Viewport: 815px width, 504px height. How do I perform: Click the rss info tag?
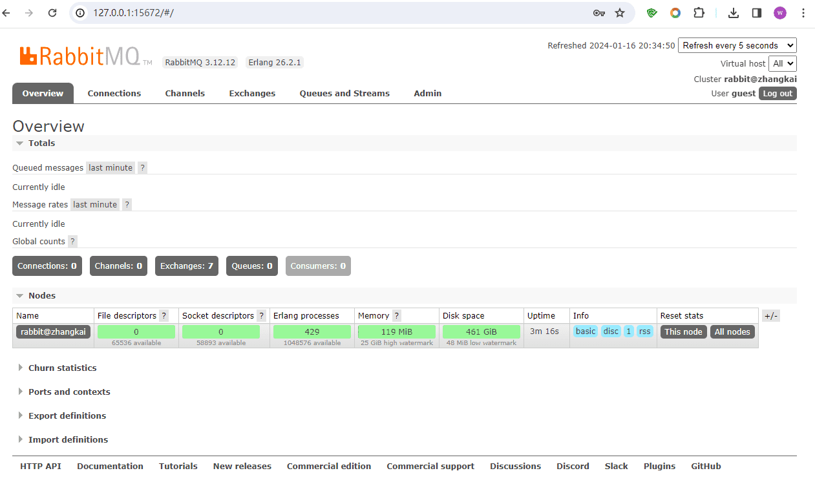point(645,331)
